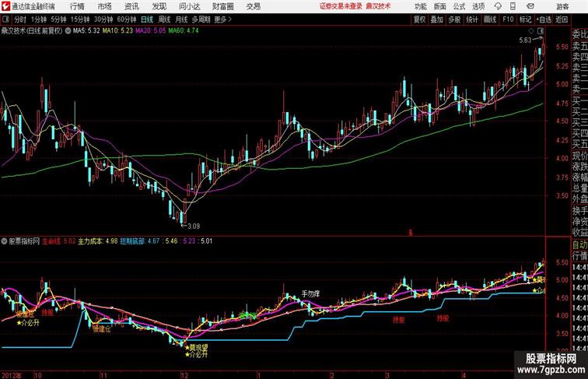Screen dimensions: 588x379
Task: Click the MA5: 5.32 indicator value
Action: [86, 31]
